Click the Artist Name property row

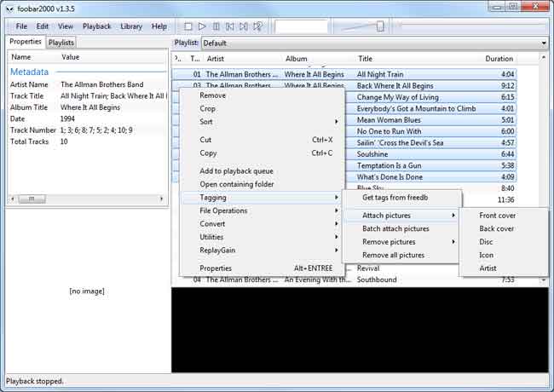point(87,84)
